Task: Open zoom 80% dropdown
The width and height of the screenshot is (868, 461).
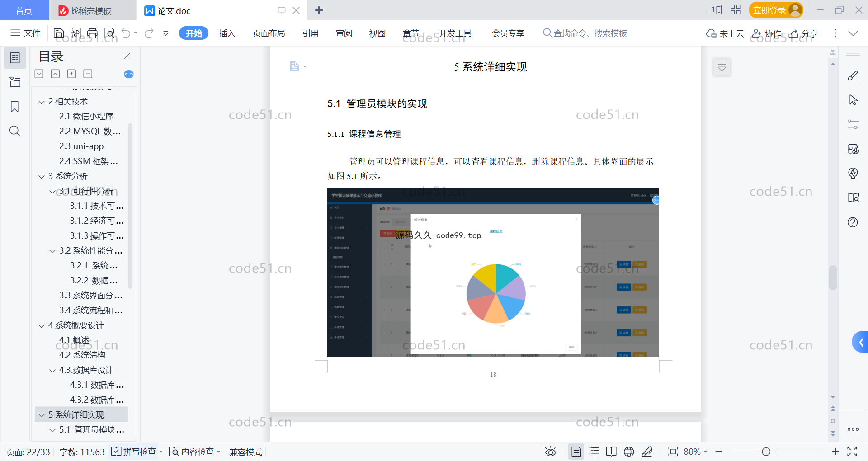Action: tap(695, 452)
